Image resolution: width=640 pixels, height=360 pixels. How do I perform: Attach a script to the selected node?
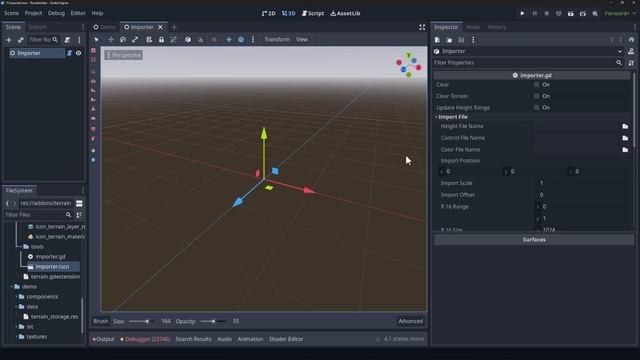pyautogui.click(x=67, y=40)
